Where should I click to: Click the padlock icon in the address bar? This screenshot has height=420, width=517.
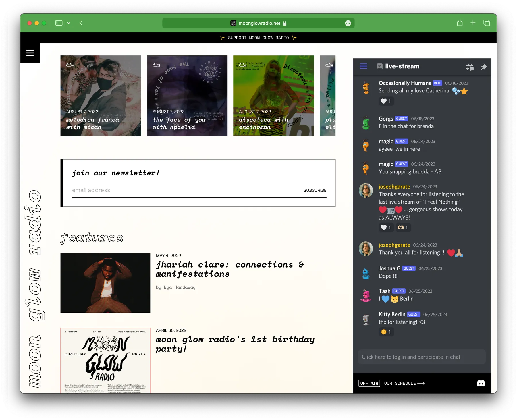pos(285,23)
